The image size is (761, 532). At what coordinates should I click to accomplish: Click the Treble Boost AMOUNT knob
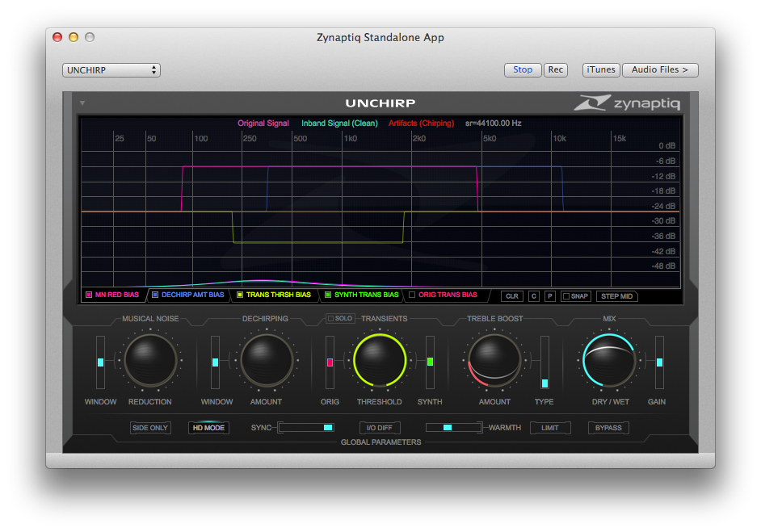tap(494, 361)
